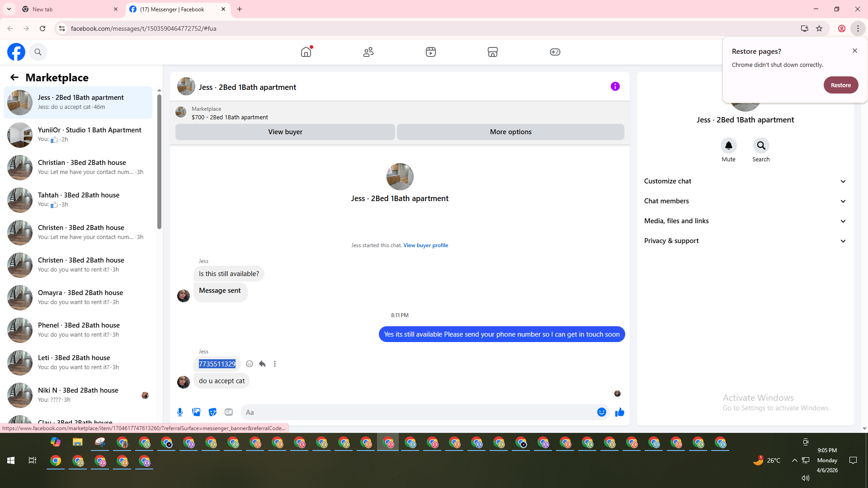This screenshot has height=488, width=868.
Task: Bookmark this page with star icon
Action: click(x=819, y=28)
